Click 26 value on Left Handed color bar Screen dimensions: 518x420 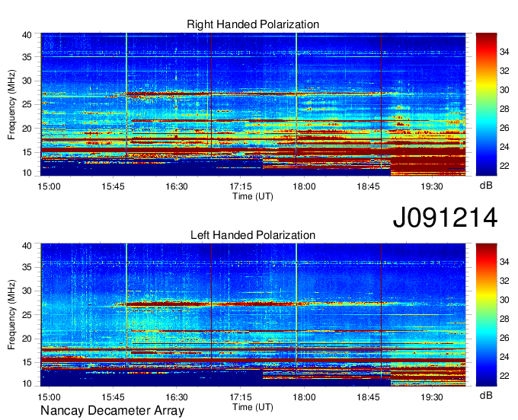point(504,338)
